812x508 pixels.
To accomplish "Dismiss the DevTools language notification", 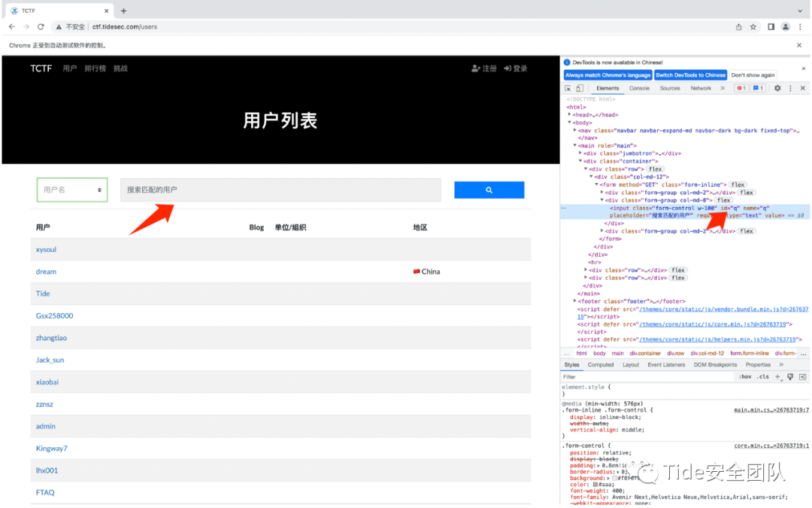I will [803, 68].
